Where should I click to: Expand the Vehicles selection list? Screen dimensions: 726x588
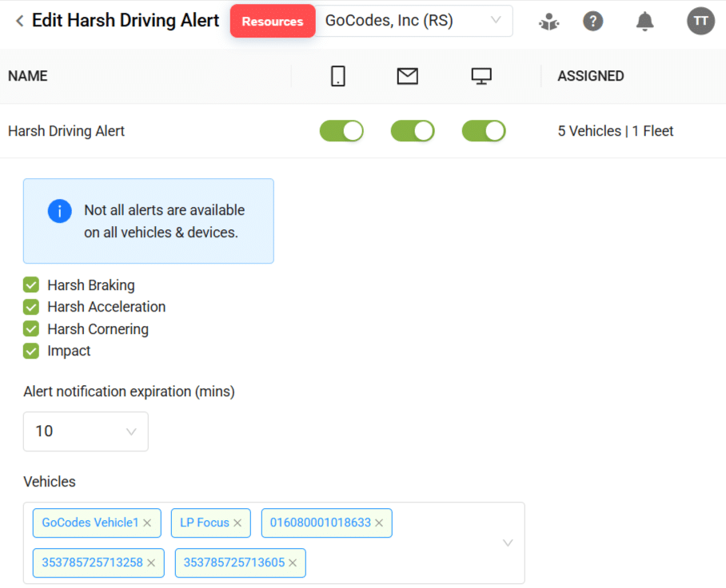coord(507,542)
